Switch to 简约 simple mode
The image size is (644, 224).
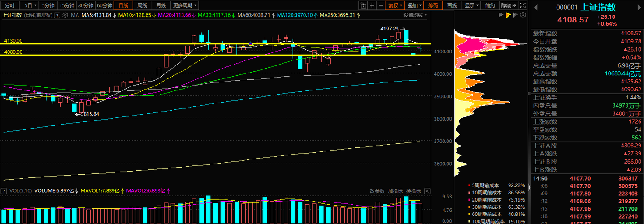tap(490, 5)
